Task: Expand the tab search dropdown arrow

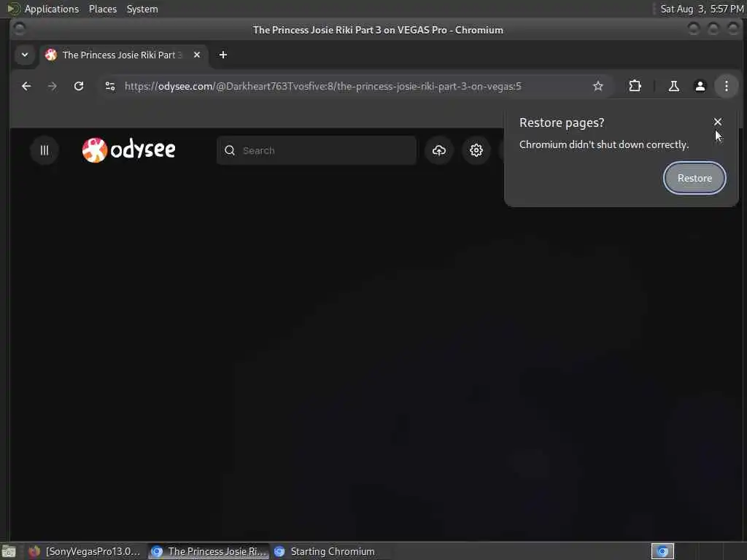Action: [25, 55]
